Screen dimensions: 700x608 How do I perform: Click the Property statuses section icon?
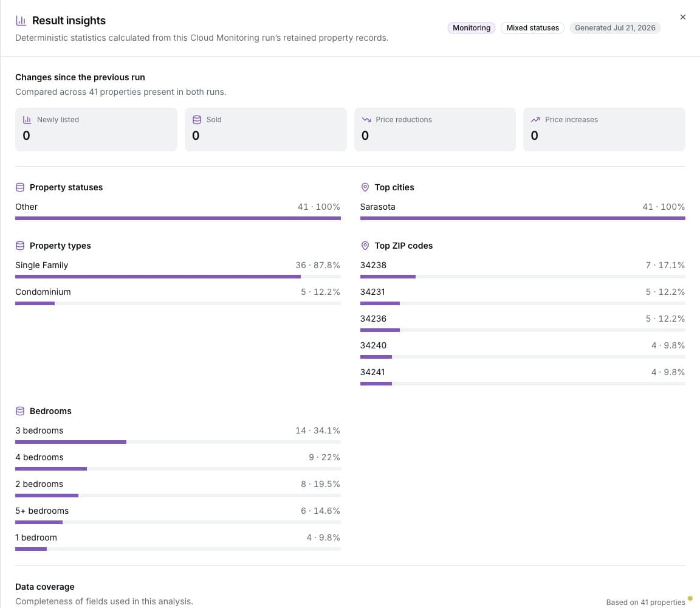[x=20, y=187]
